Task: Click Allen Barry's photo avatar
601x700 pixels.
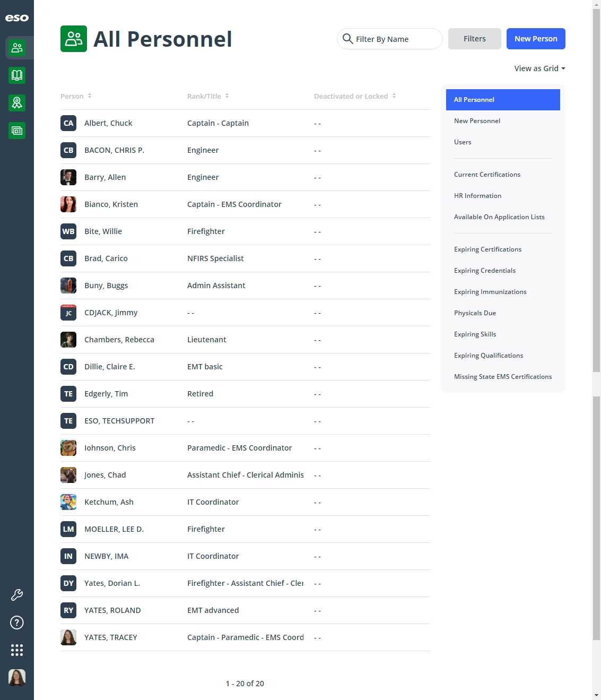Action: 68,177
